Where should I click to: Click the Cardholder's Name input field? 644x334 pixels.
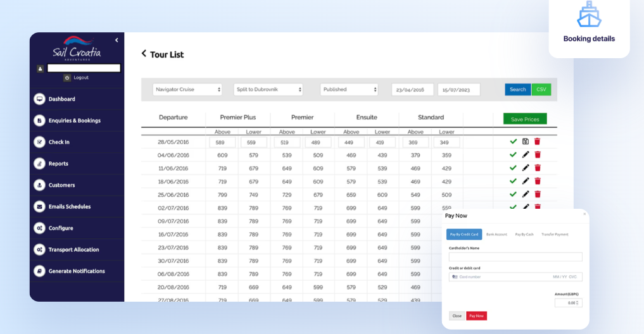(515, 257)
